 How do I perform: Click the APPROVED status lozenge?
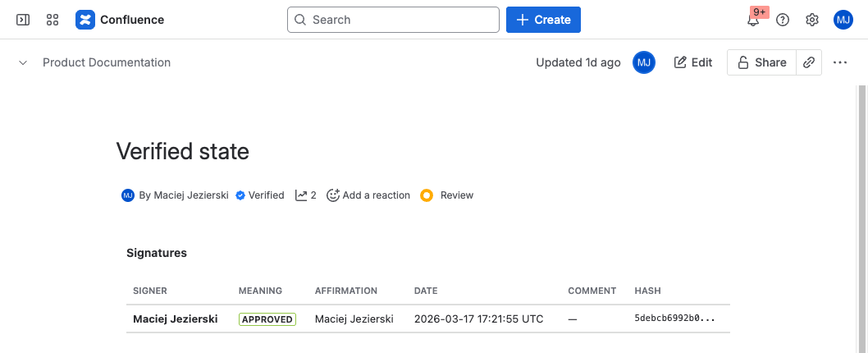pos(267,319)
